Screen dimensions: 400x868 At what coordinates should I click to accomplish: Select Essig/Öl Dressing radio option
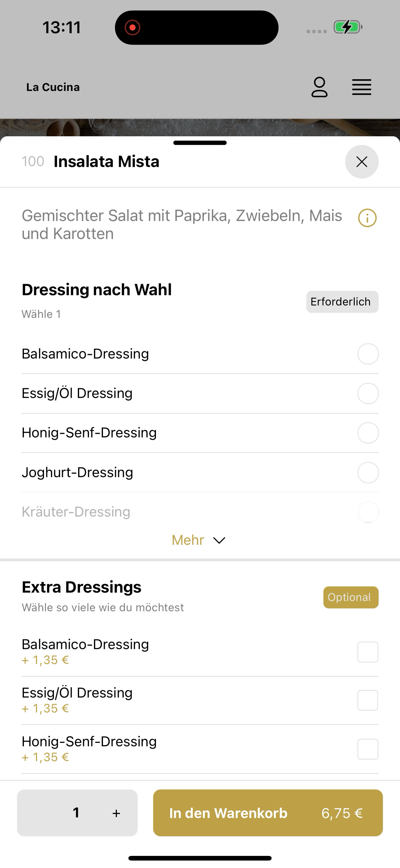[x=368, y=393]
